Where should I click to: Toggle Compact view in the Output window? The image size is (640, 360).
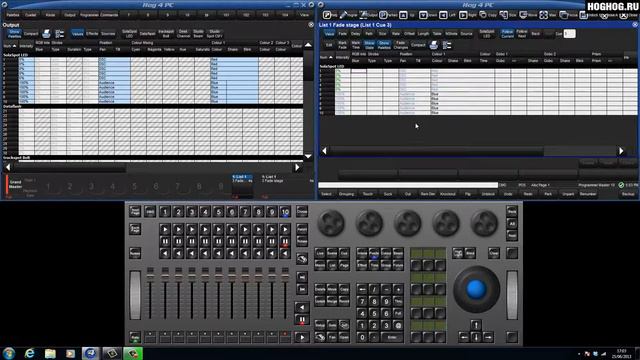[31, 34]
